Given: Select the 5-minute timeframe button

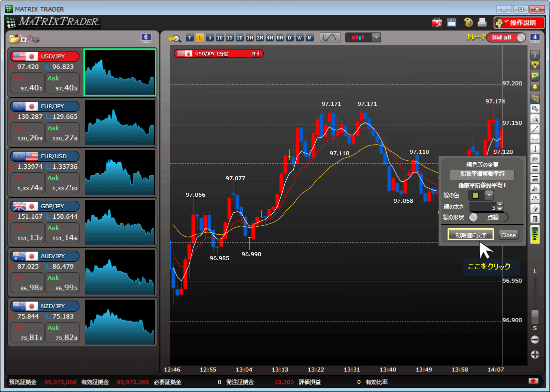Looking at the screenshot, I should (x=210, y=38).
